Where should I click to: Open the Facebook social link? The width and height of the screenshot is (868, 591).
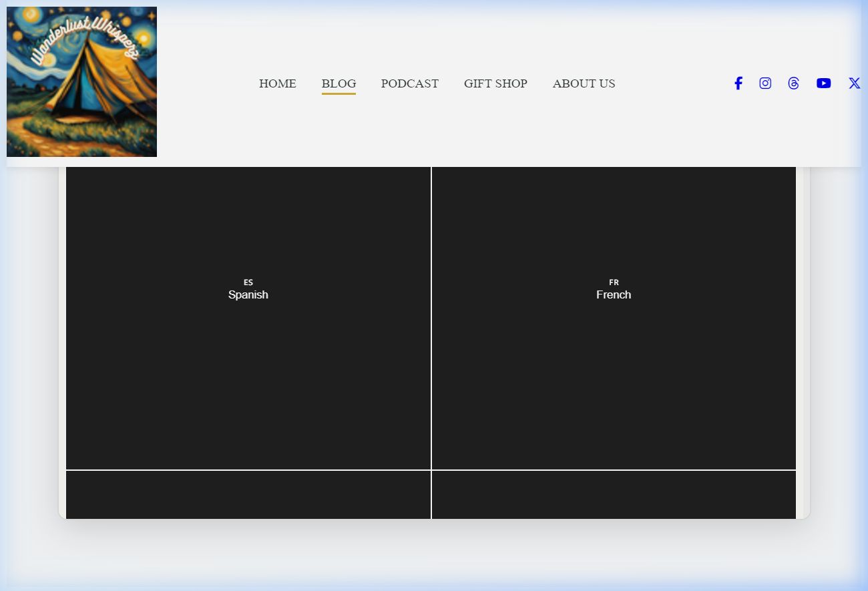[738, 83]
